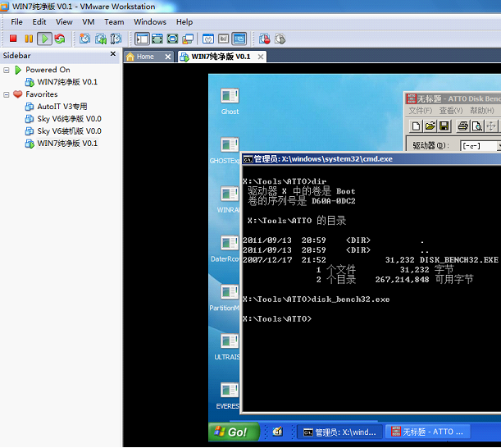Click the Save floppy icon in ATTO toolbar
Viewport: 501px width, 448px height.
(444, 126)
